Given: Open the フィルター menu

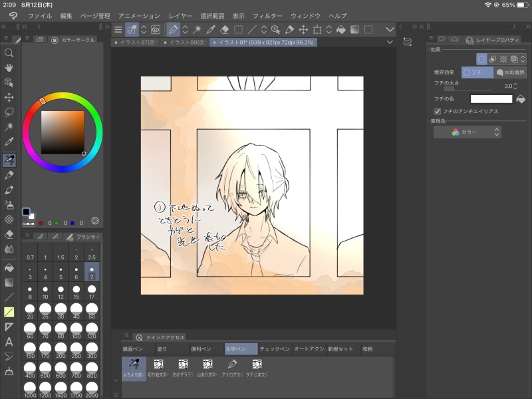Looking at the screenshot, I should coord(267,15).
